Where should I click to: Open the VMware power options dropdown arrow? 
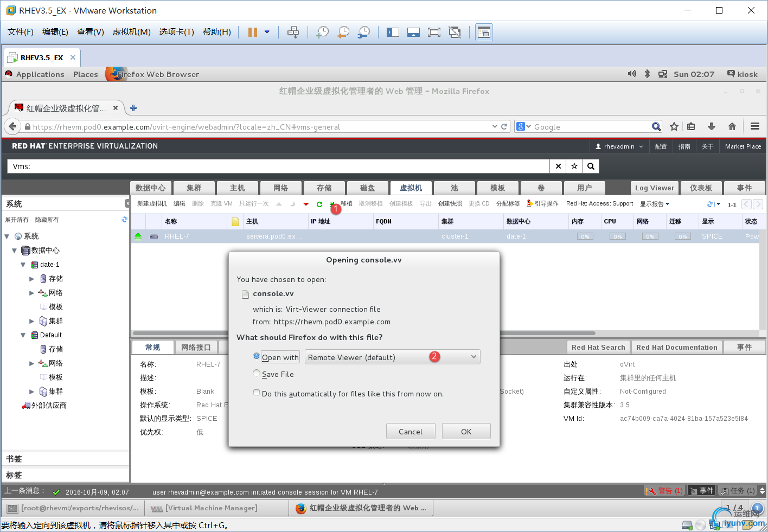267,32
